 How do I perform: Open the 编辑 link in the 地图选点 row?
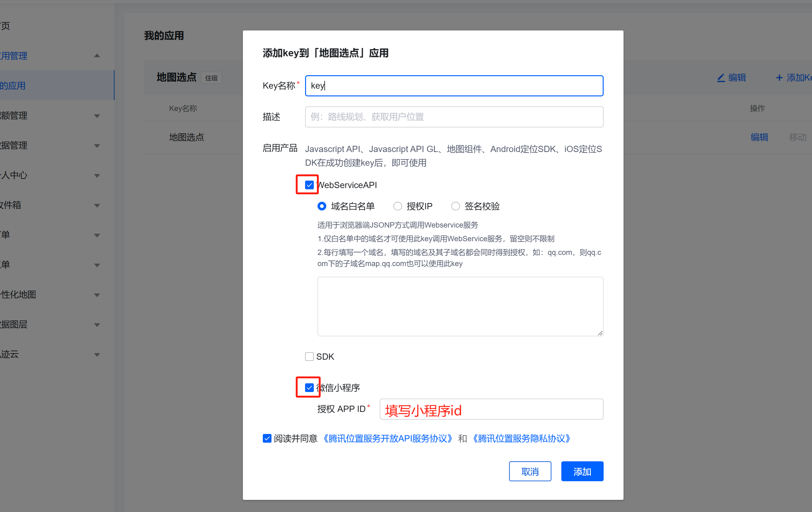tap(759, 137)
